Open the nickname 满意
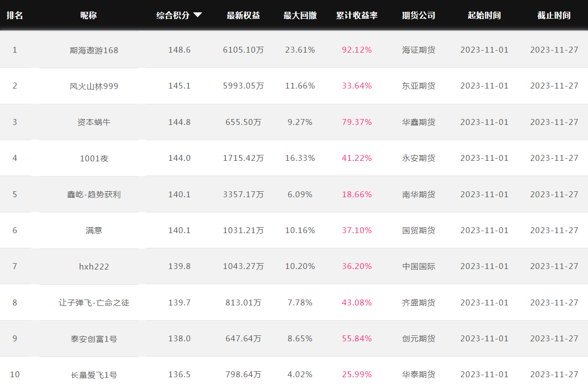The width and height of the screenshot is (588, 390). (x=94, y=230)
